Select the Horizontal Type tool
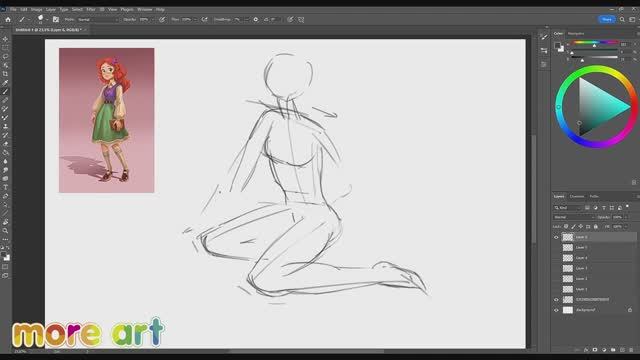This screenshot has height=360, width=640. click(x=5, y=187)
